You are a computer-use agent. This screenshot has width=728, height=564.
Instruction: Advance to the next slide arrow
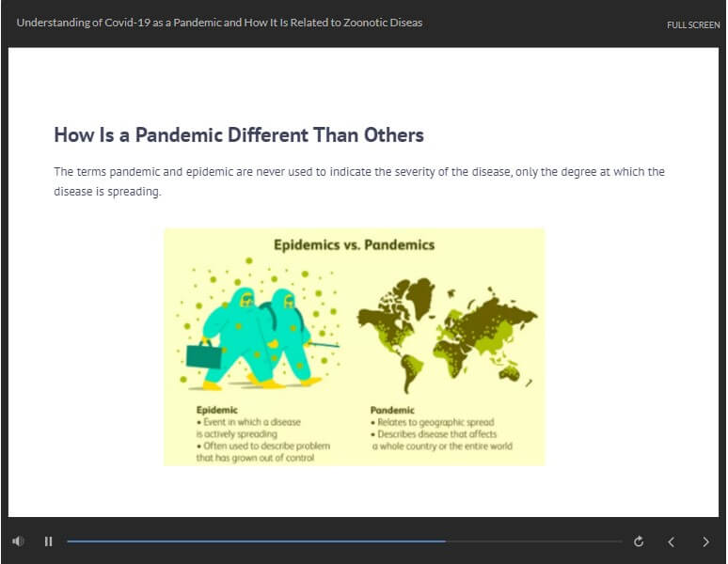(x=705, y=541)
